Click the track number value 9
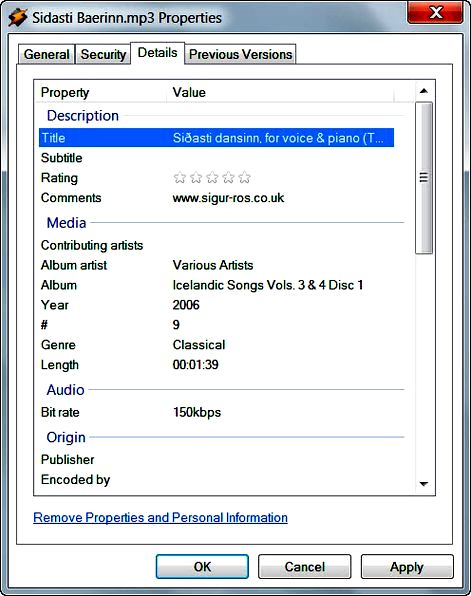The image size is (471, 596). click(176, 325)
